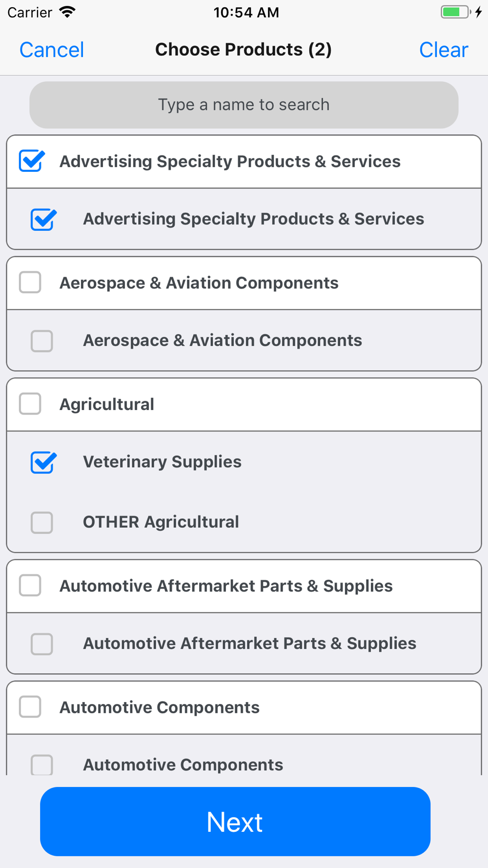The width and height of the screenshot is (488, 868).
Task: Check the OTHER Agricultural checkbox
Action: pos(42,522)
